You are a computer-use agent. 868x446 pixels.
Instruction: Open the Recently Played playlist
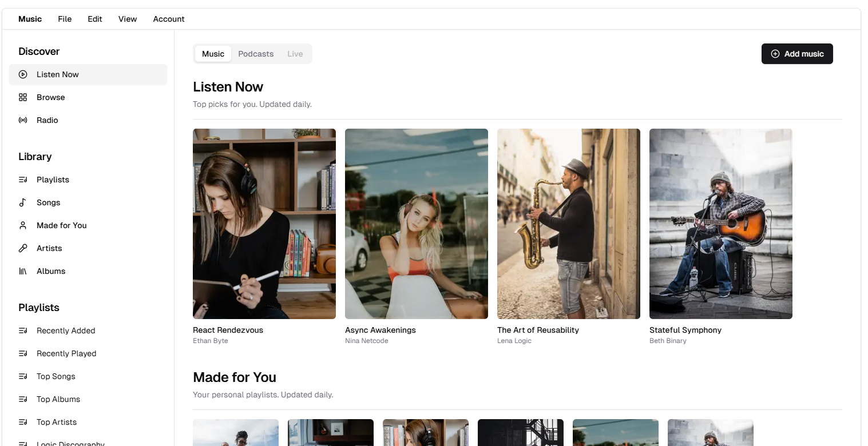tap(88, 353)
